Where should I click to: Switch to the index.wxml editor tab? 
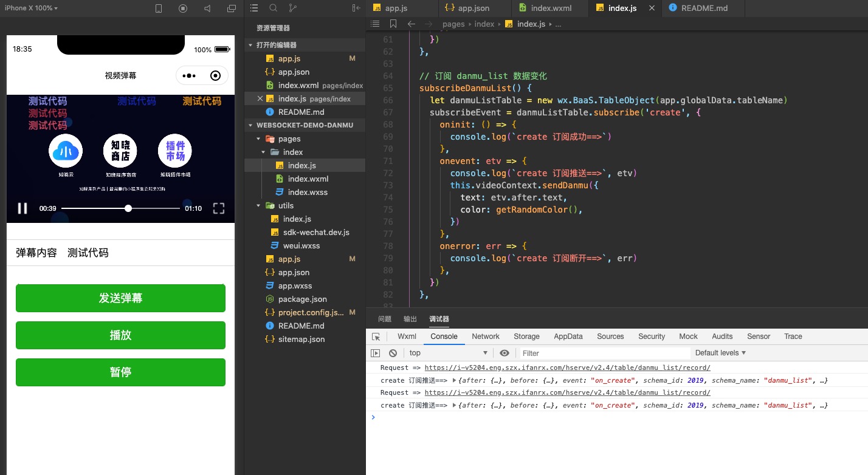549,8
